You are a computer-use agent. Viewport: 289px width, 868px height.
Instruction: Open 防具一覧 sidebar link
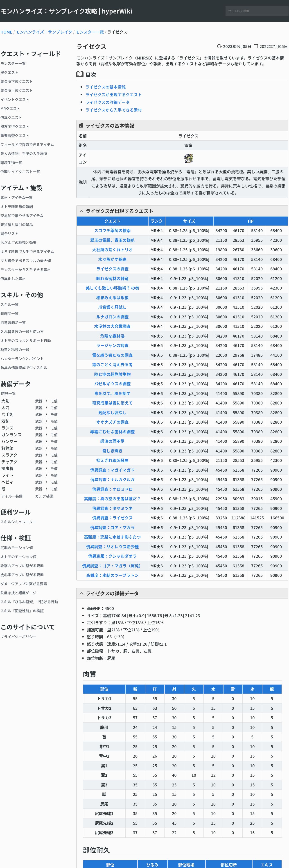click(8, 394)
